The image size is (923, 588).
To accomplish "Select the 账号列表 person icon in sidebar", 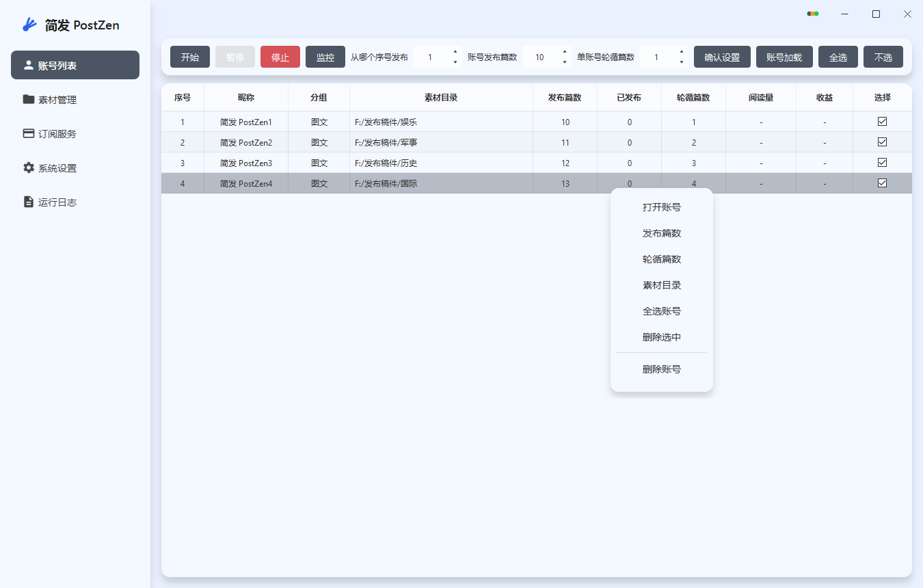I will pos(27,65).
